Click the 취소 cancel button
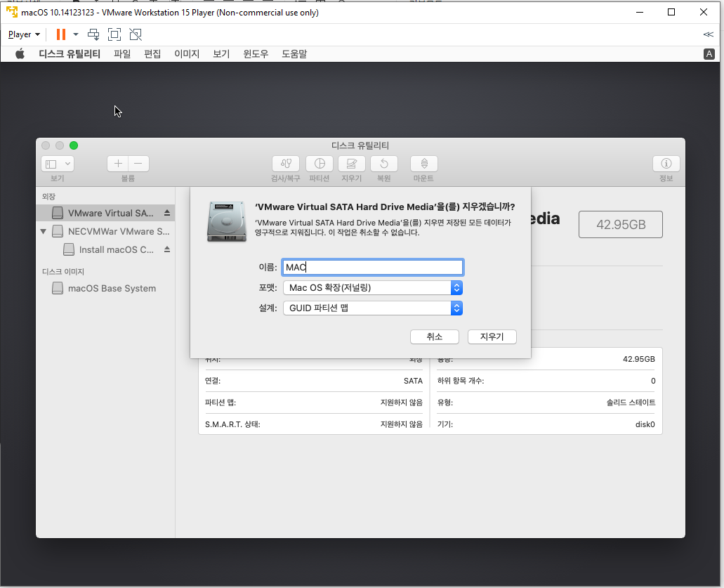Viewport: 724px width, 588px height. (435, 337)
